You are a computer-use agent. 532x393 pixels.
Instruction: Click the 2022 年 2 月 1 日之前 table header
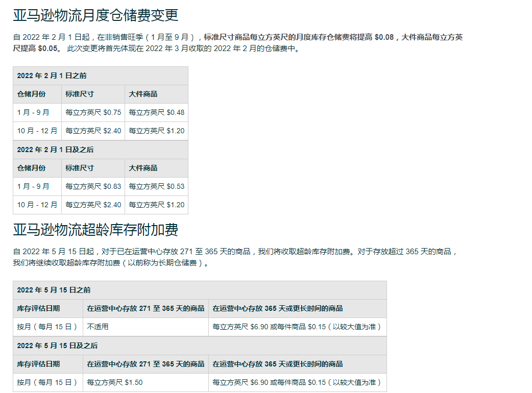pos(52,76)
